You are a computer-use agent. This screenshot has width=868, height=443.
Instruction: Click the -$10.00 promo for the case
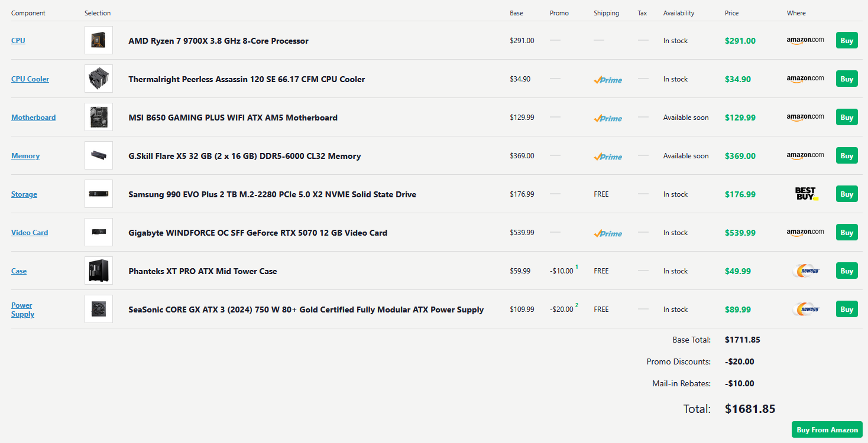pos(562,271)
